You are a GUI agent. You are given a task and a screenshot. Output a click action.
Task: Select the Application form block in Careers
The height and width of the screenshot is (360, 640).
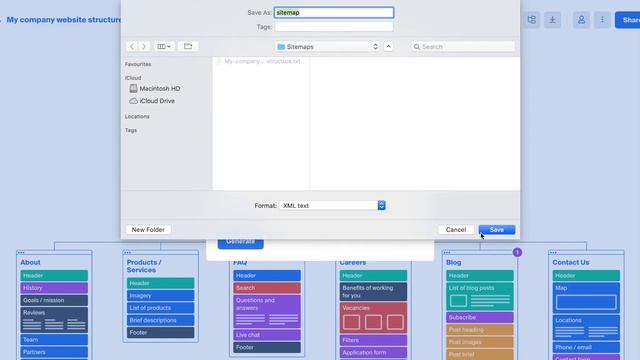click(373, 353)
